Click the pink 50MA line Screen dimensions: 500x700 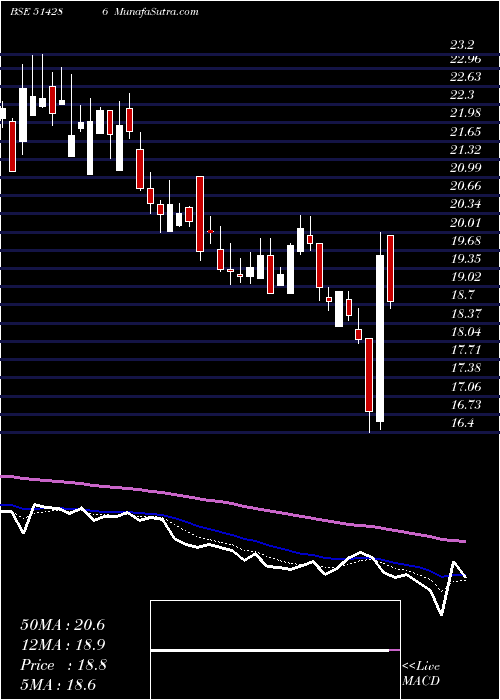pyautogui.click(x=232, y=504)
